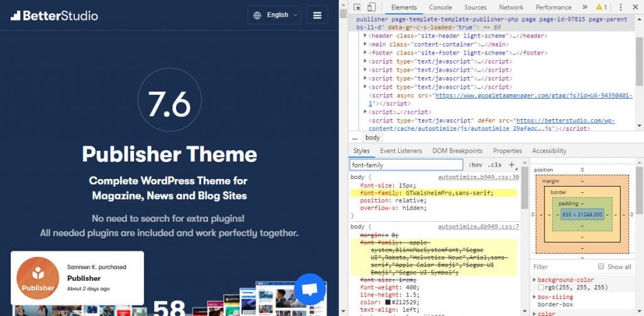Click the computed styles Filter field
The width and height of the screenshot is (644, 316).
563,267
